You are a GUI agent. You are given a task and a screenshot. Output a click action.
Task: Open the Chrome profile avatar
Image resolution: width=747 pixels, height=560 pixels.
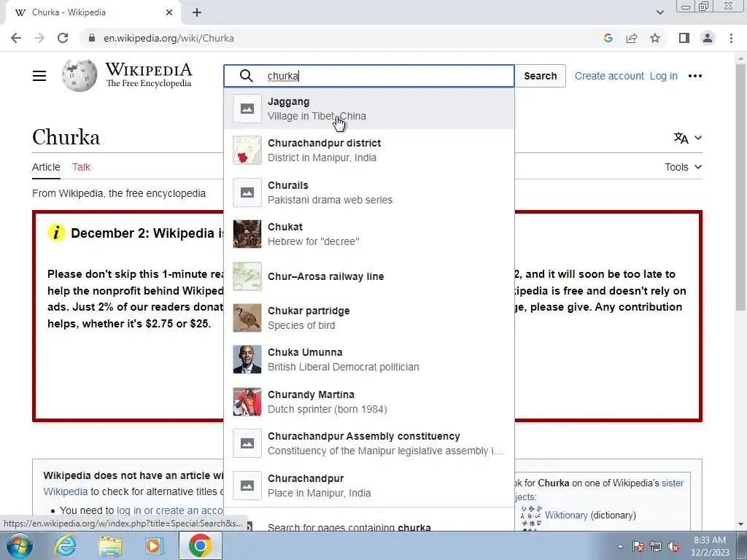coord(708,38)
